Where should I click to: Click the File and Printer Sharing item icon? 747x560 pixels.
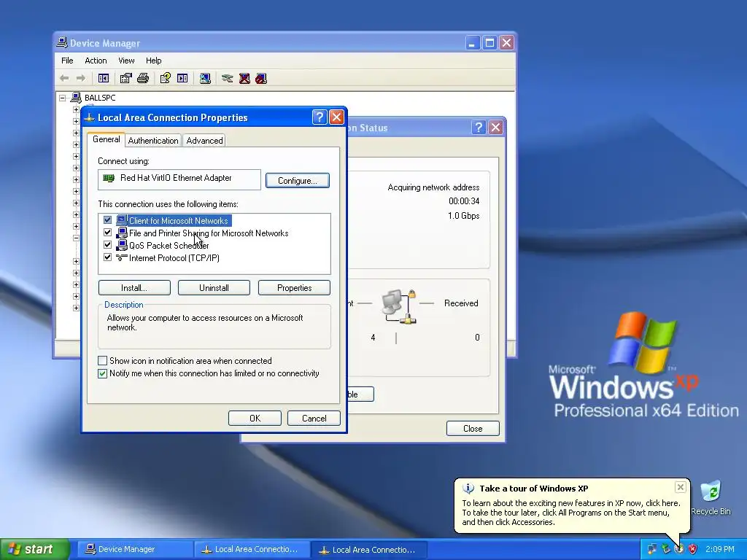click(122, 233)
